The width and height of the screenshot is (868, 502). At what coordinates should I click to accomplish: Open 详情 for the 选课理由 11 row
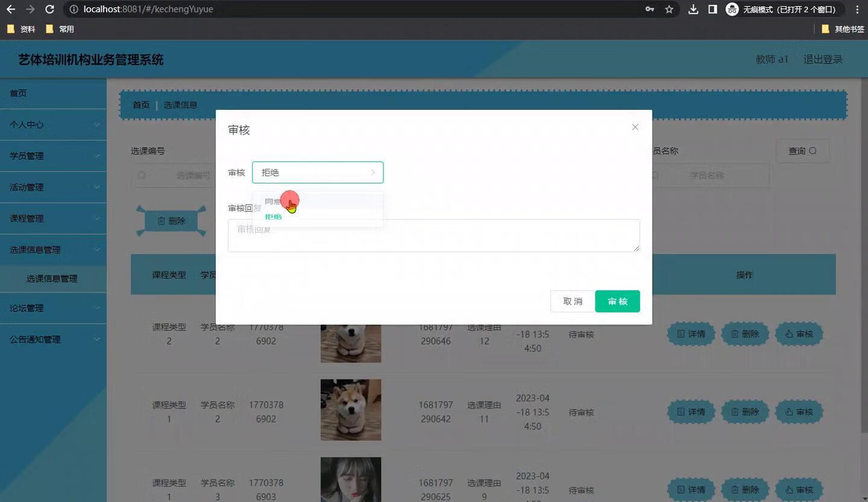(691, 412)
